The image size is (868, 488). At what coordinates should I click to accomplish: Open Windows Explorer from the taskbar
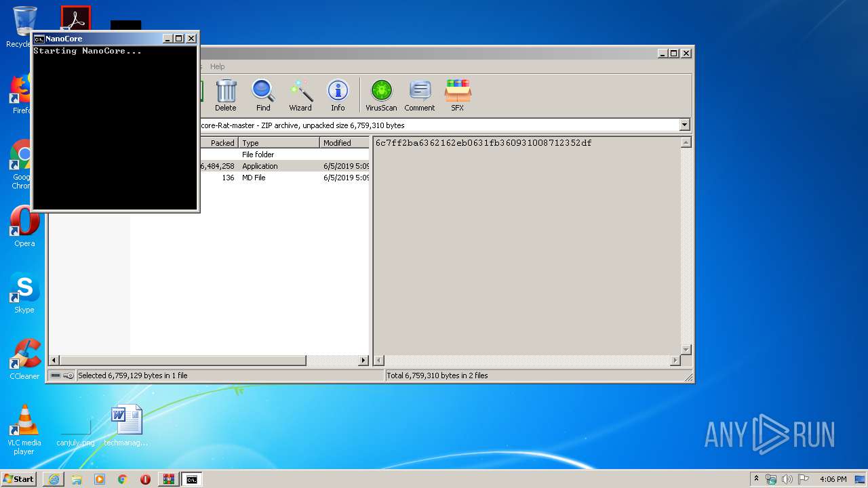tap(77, 479)
